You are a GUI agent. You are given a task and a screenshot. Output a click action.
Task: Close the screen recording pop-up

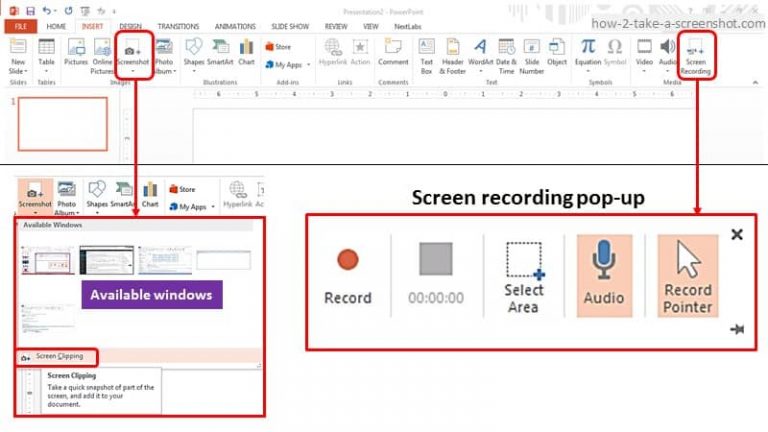click(x=737, y=235)
